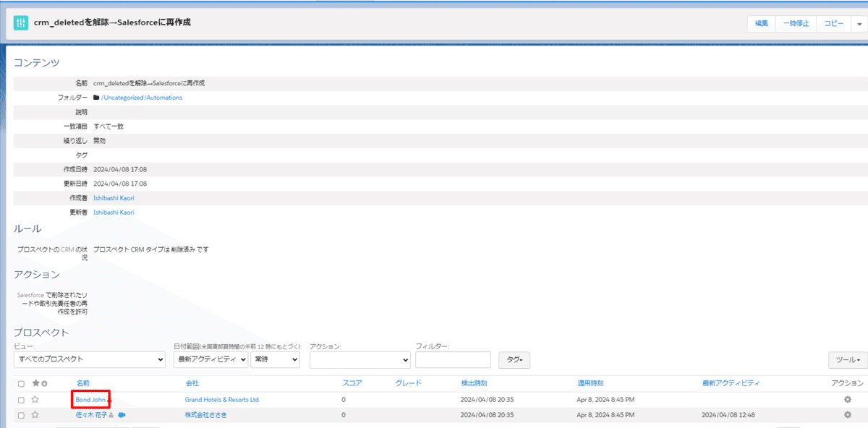Sort the table by グレード column
Screen dimensions: 868x428
point(408,383)
